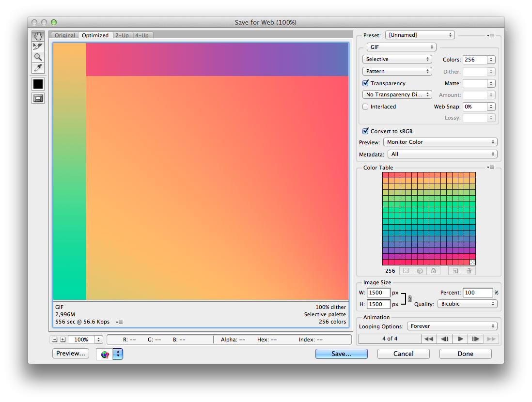Click the zoom out minus icon
532x402 pixels.
pos(55,339)
